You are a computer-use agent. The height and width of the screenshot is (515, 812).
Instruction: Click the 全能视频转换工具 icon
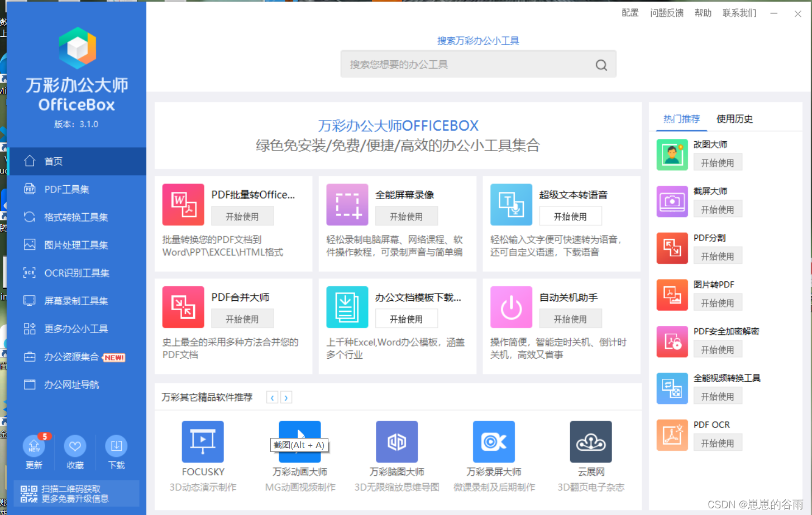point(672,388)
